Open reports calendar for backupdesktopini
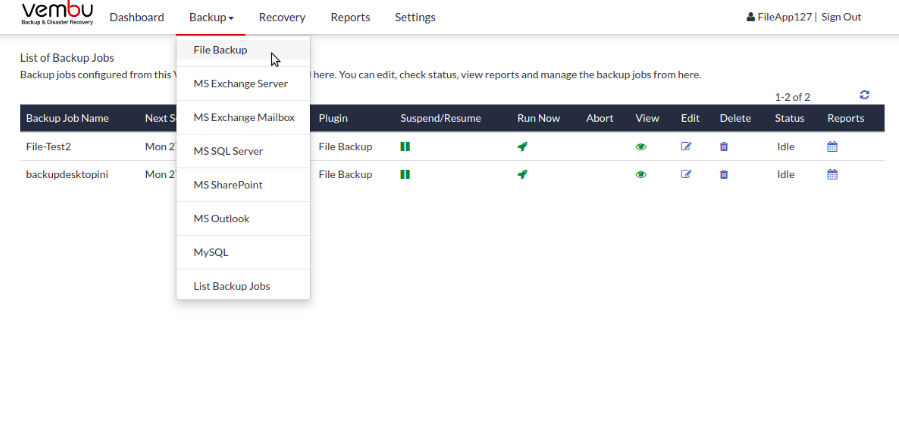The height and width of the screenshot is (446, 899). pyautogui.click(x=832, y=174)
